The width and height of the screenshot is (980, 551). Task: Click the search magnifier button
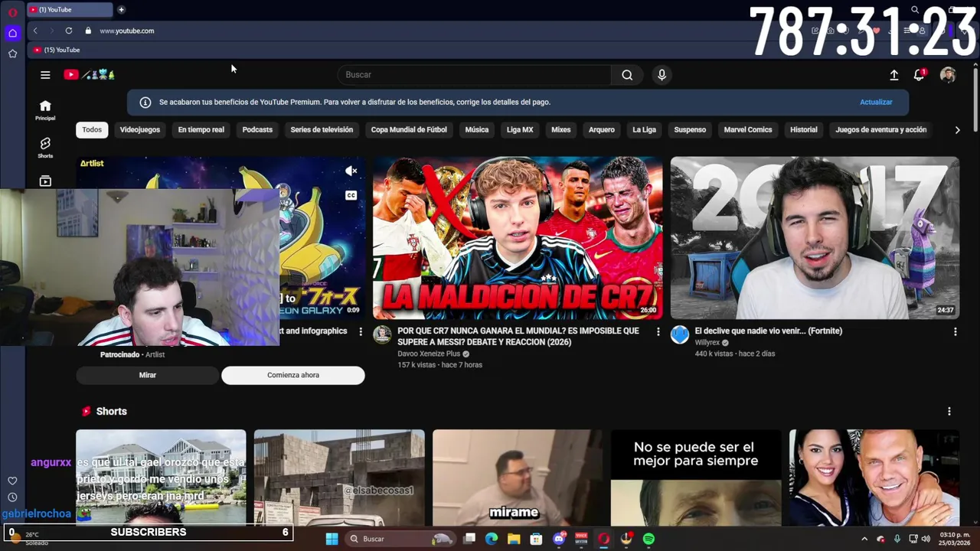pos(627,75)
